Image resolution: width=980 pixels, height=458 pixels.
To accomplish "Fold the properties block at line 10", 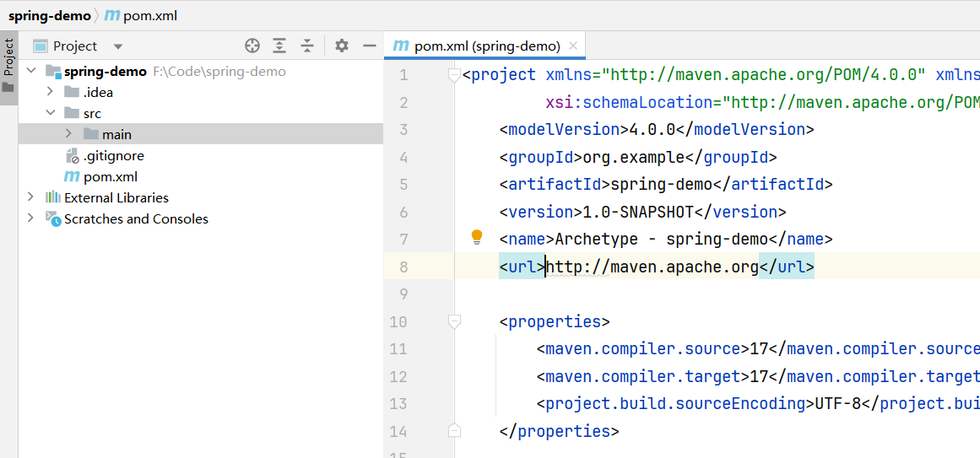I will 454,322.
